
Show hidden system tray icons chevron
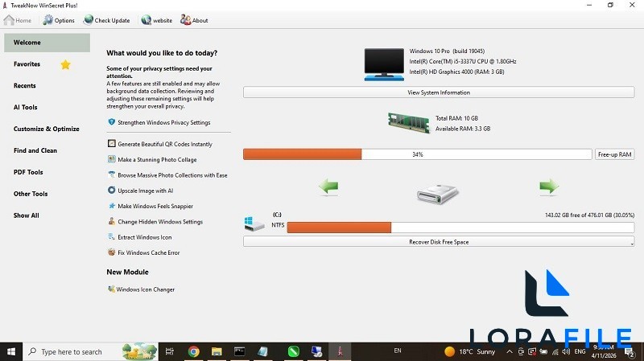[510, 351]
